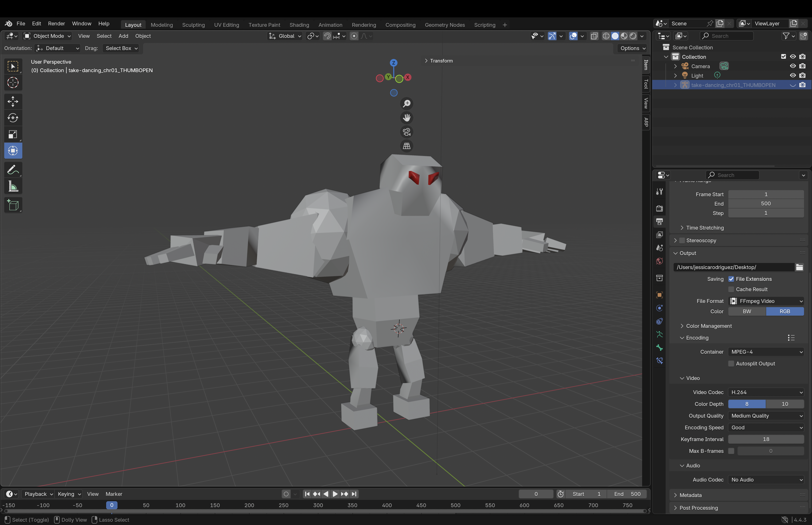This screenshot has height=525, width=812.
Task: Open the File Format FFmpeg Video dropdown
Action: coord(766,301)
